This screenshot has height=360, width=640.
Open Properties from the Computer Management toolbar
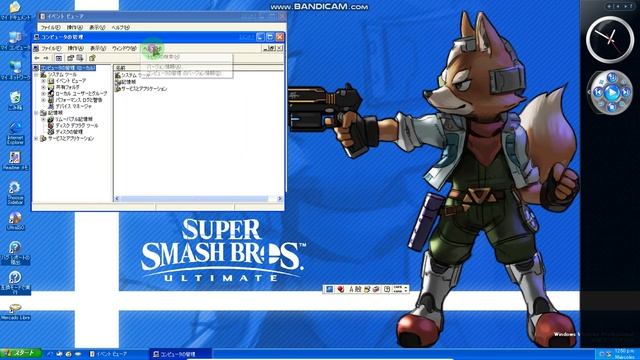coord(70,58)
